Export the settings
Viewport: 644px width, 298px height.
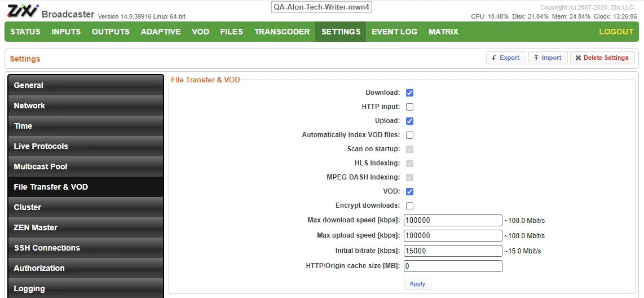point(506,58)
